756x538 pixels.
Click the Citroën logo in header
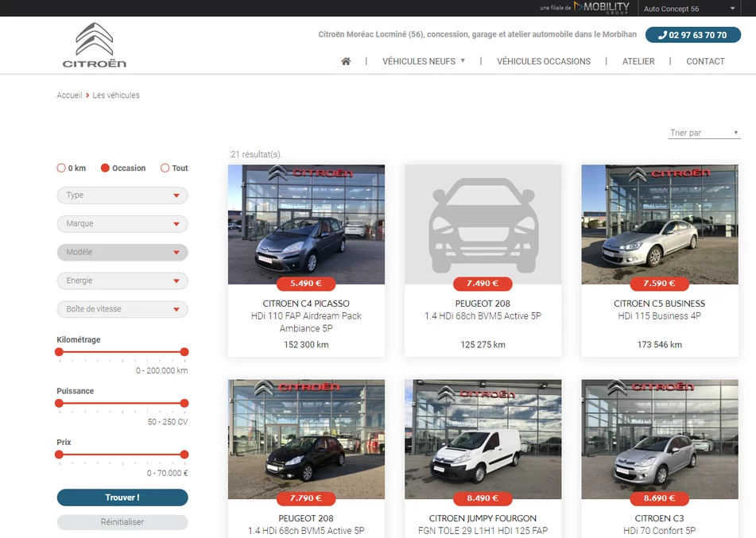click(x=95, y=45)
